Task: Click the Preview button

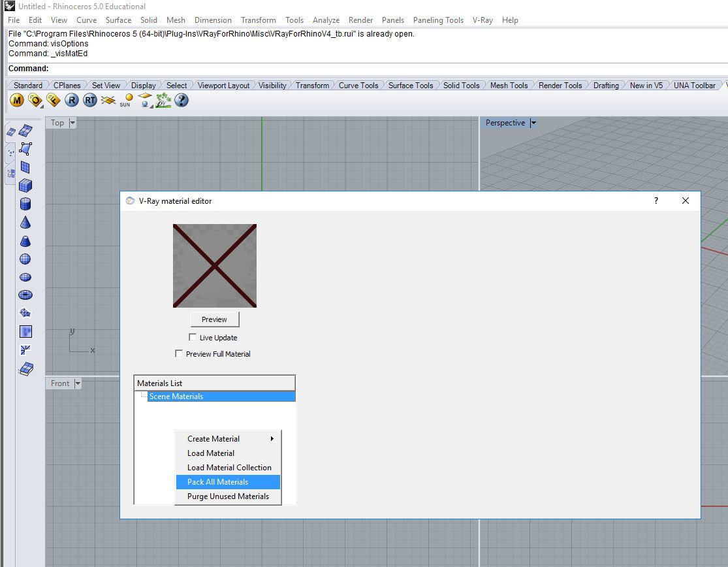Action: pos(215,319)
